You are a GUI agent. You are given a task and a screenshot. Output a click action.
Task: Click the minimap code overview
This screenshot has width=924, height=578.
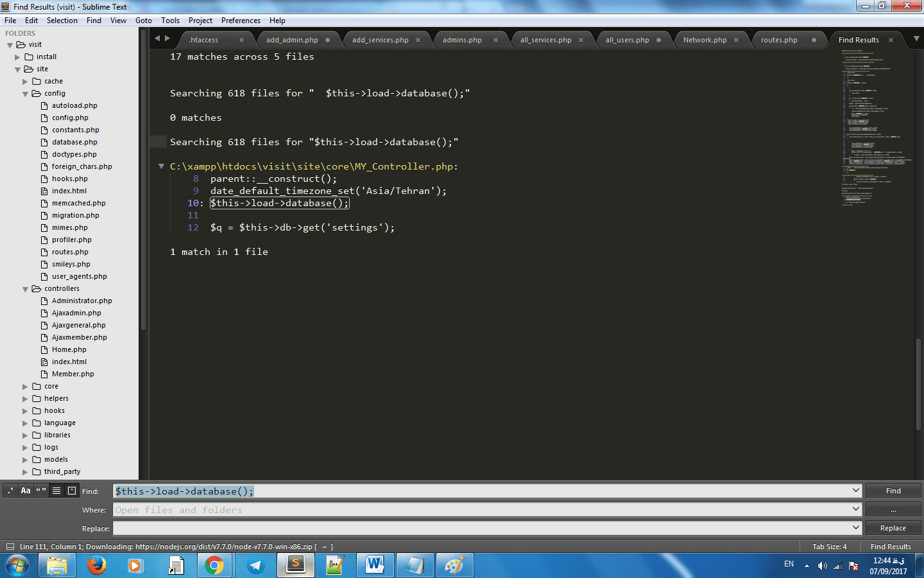(x=876, y=127)
